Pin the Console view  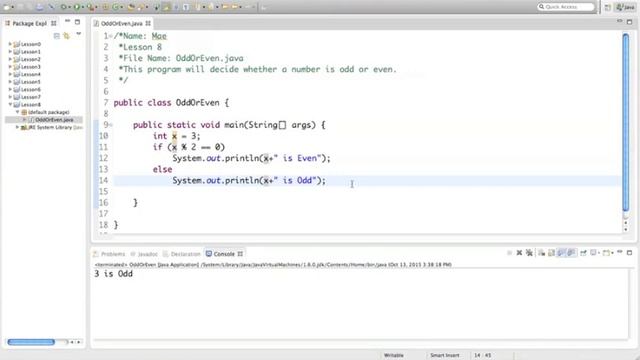pos(583,253)
